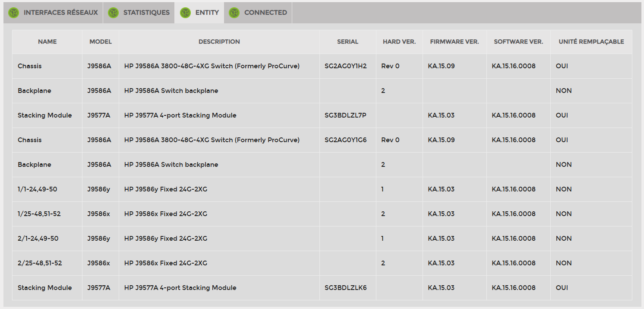Click model J9577A in the SG3BDLZLK6 row

click(99, 288)
